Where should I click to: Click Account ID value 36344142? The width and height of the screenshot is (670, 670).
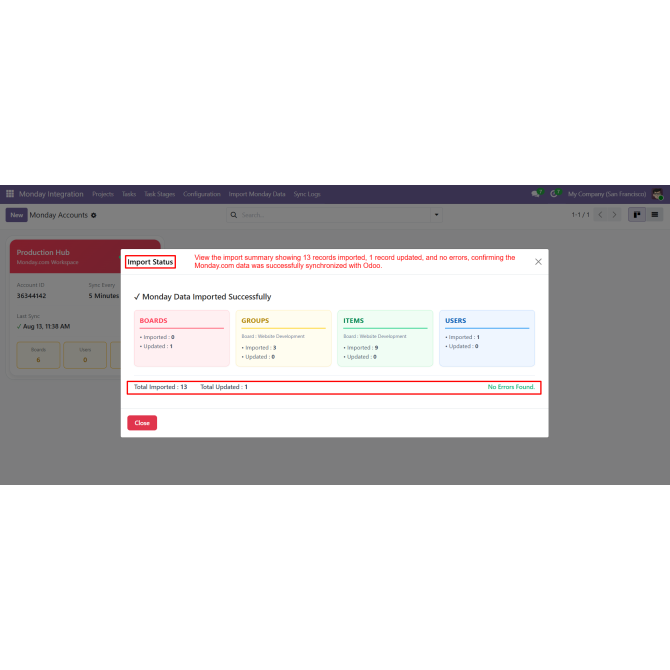[31, 296]
